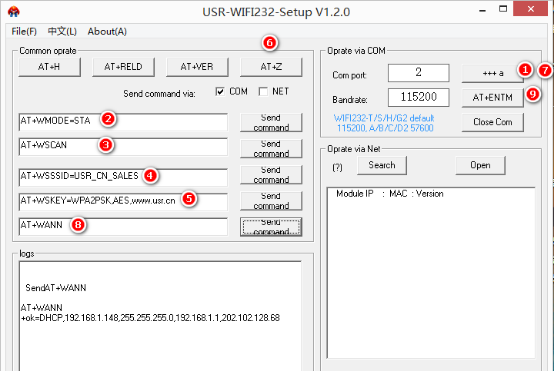Check the NET send command option
Screen dimensions: 554x372
coord(263,92)
